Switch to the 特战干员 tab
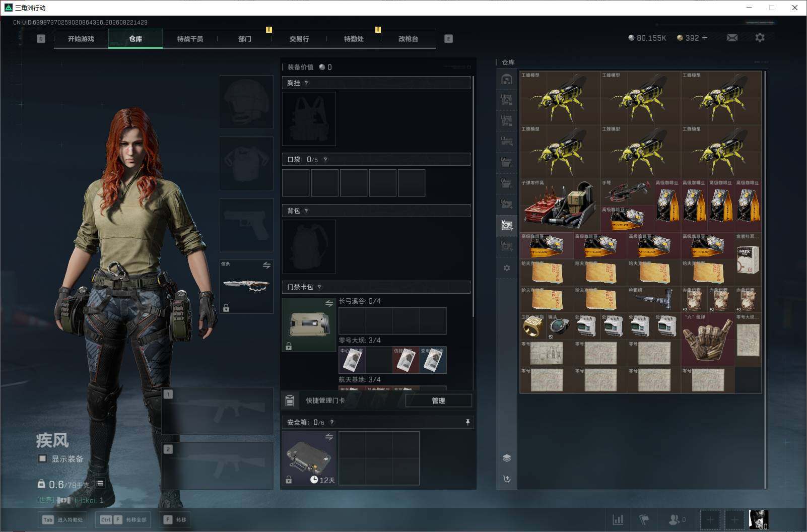The image size is (807, 532). tap(190, 39)
